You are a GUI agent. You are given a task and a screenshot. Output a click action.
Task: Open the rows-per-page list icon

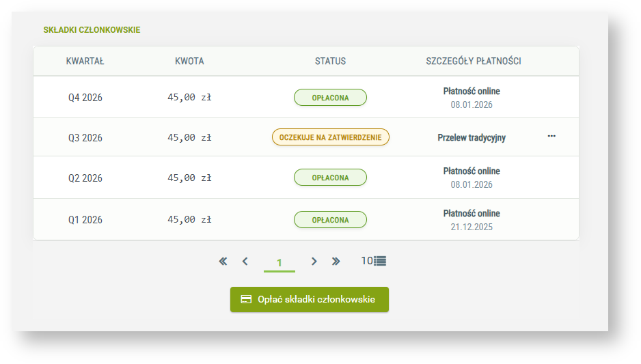(380, 261)
